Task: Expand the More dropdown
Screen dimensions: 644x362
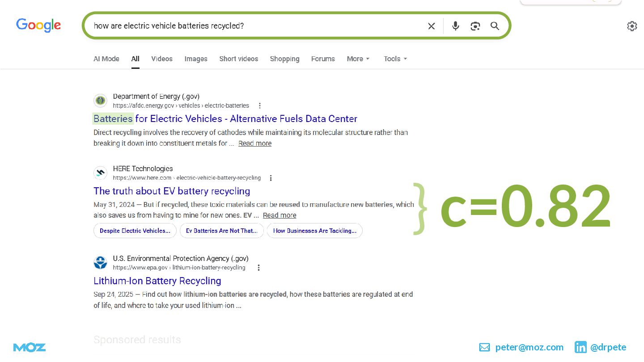Action: pos(358,59)
